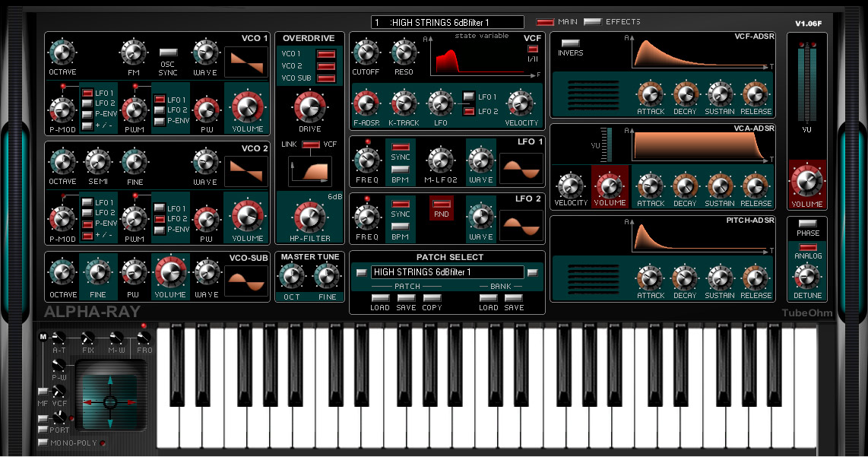868x457 pixels.
Task: Click the M-LFO2 knob
Action: point(441,160)
